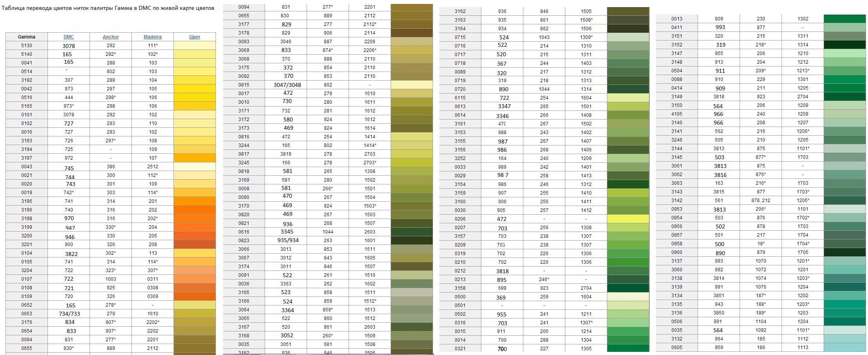Select Gamma code 0958 cell

[x=677, y=244]
